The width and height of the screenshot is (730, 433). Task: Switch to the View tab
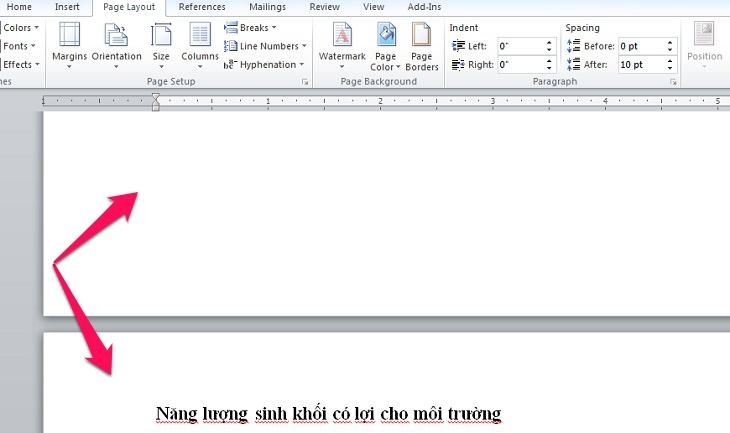(x=374, y=7)
